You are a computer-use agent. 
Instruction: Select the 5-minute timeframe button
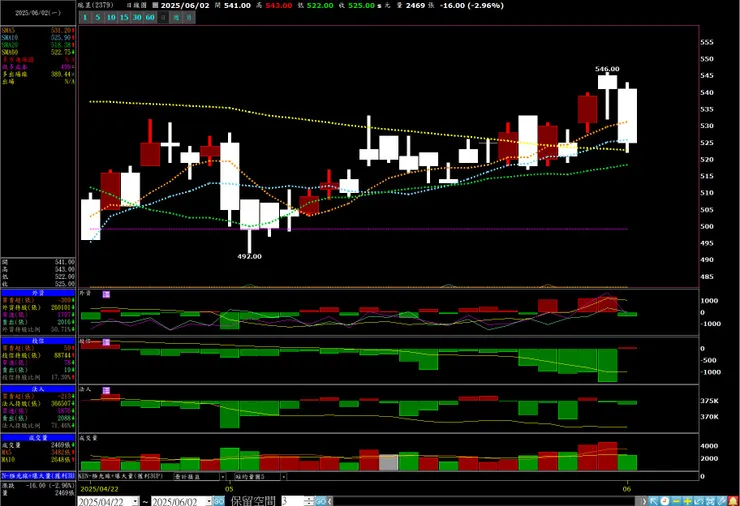click(98, 17)
